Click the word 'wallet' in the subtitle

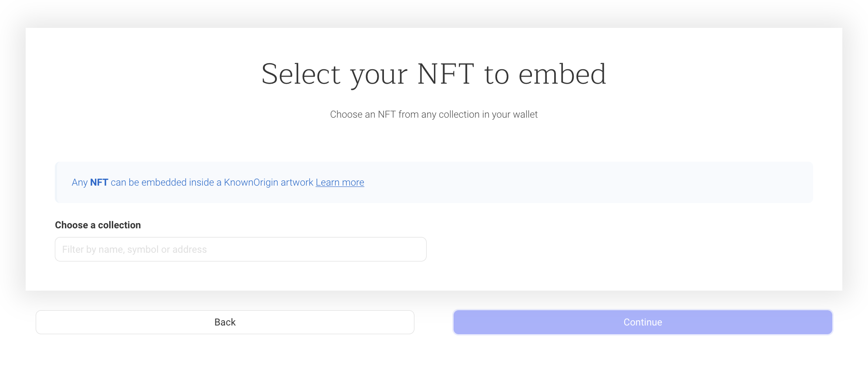coord(525,114)
